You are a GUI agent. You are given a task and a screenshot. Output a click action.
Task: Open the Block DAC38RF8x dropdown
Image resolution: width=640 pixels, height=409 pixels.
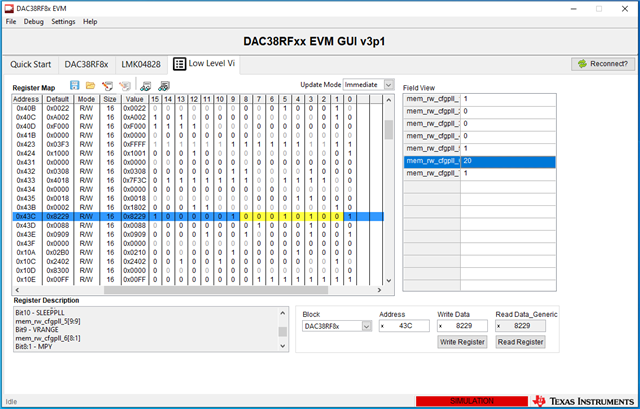(x=367, y=326)
